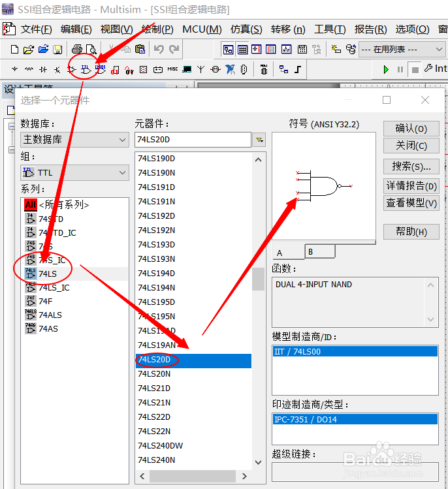Click the component list vertical scrollbar thumb
Screen dimensions: 448x489
(259, 279)
